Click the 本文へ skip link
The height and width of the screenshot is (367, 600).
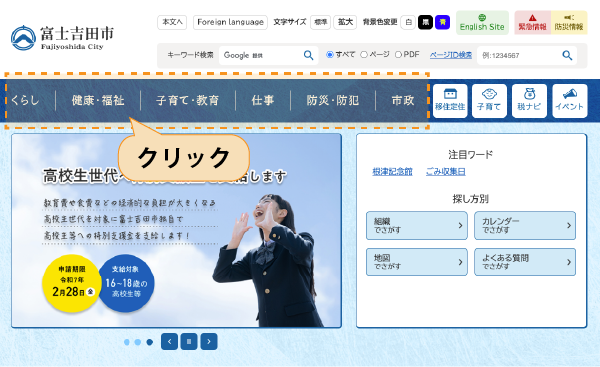coord(172,22)
